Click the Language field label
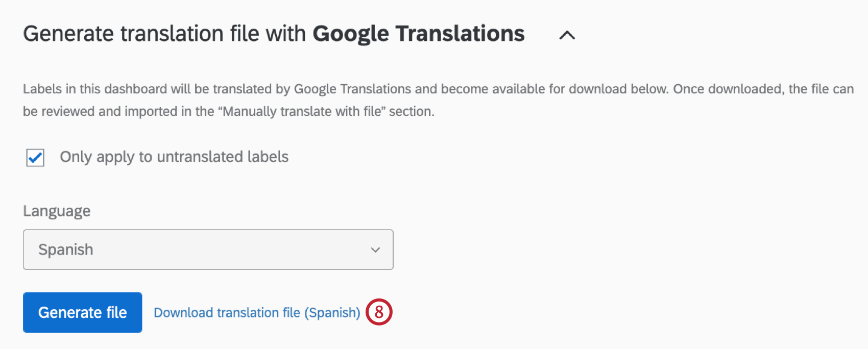Image resolution: width=868 pixels, height=349 pixels. click(x=56, y=210)
